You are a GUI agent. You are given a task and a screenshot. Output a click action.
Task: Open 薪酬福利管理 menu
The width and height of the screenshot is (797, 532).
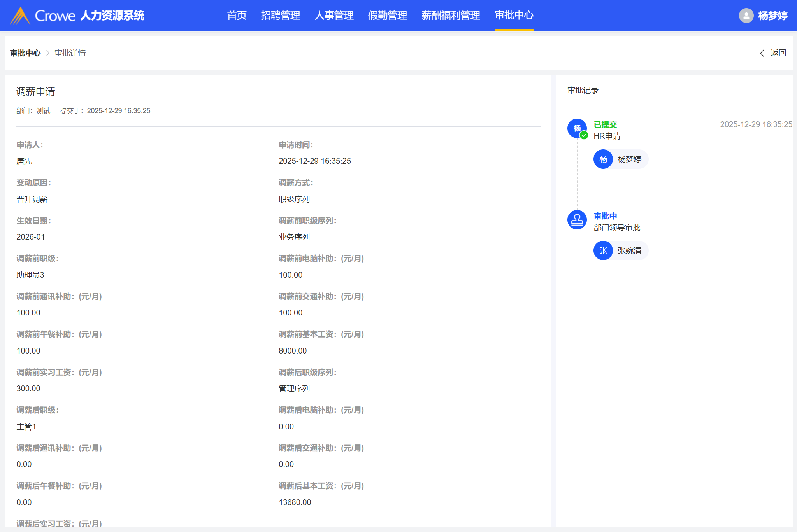[451, 16]
